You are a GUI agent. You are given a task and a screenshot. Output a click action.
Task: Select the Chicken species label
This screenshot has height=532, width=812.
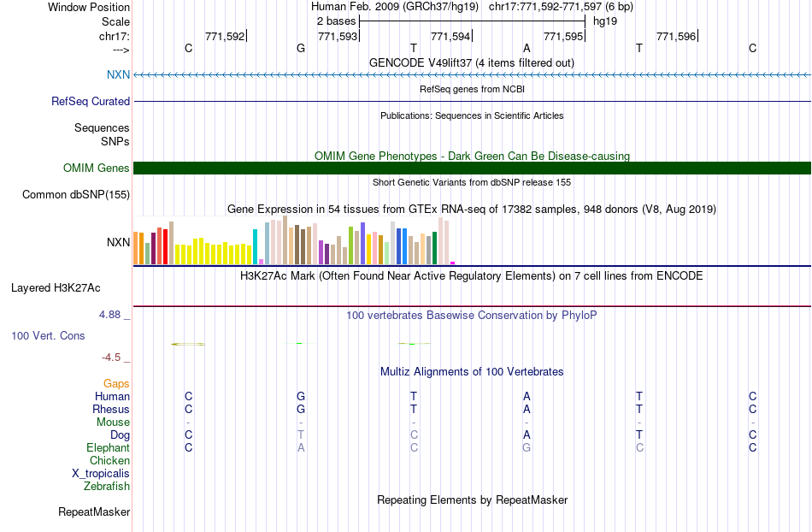pyautogui.click(x=109, y=460)
